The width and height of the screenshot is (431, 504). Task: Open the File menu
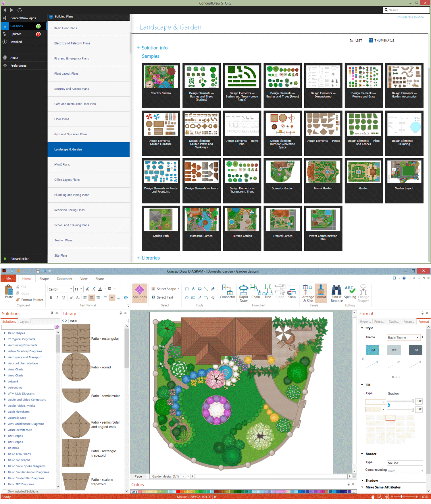8,278
